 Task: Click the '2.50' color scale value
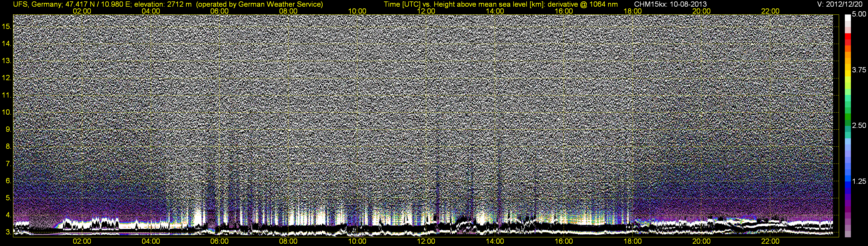[x=859, y=125]
